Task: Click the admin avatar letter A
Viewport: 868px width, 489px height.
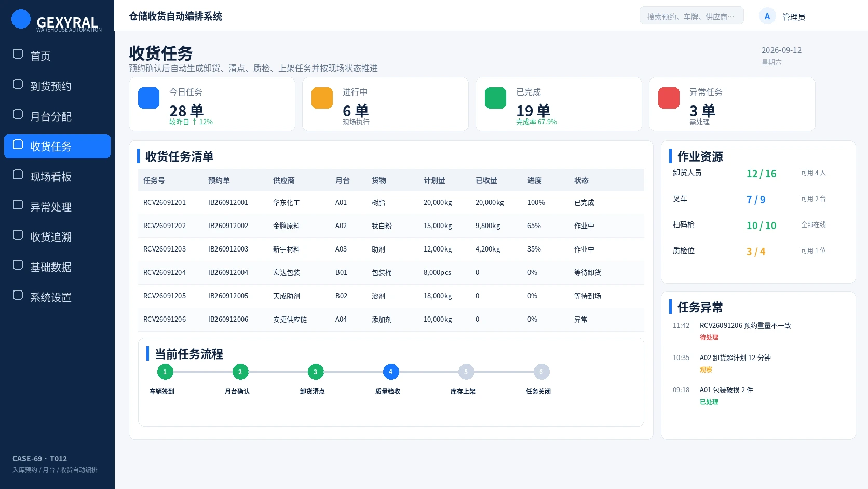Action: [767, 16]
